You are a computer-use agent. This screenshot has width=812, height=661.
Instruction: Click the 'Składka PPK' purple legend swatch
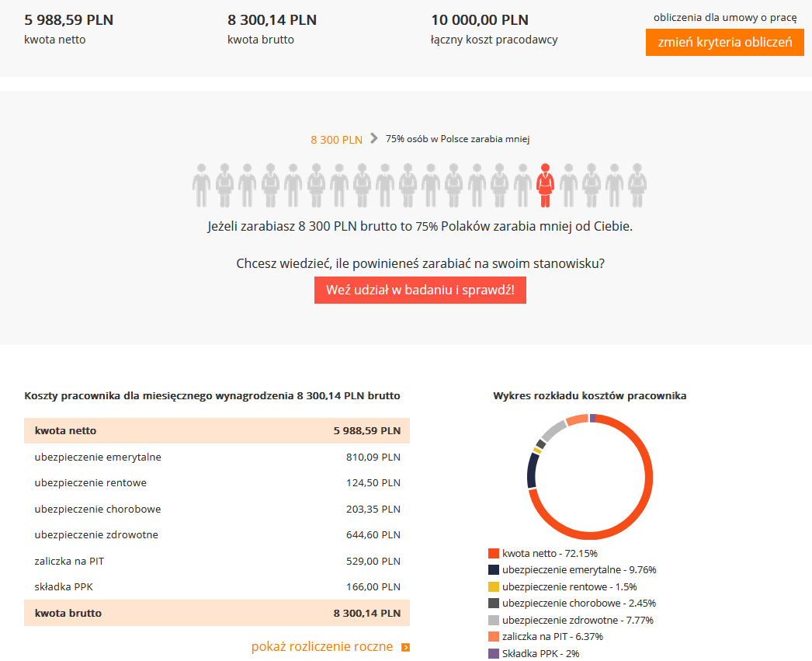click(x=494, y=653)
